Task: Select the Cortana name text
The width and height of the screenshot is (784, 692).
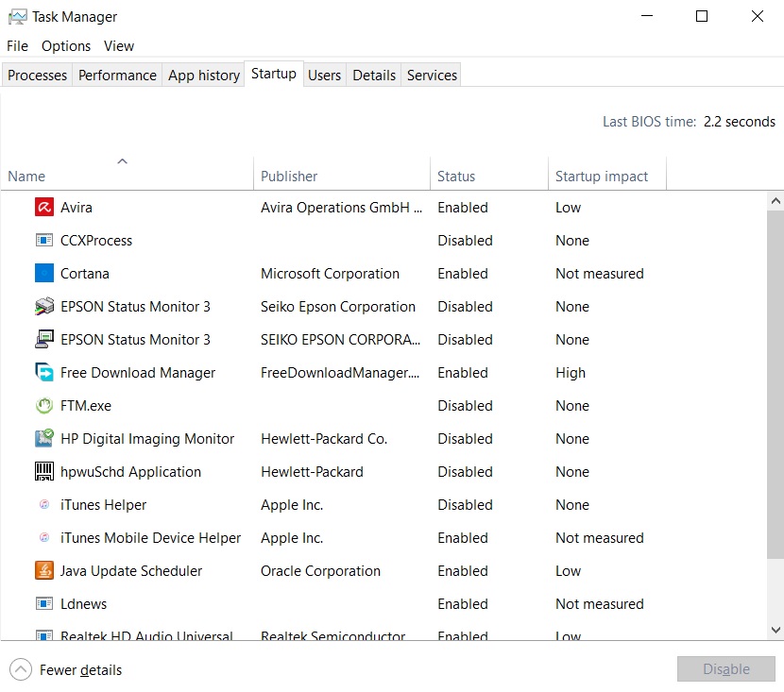Action: point(84,273)
